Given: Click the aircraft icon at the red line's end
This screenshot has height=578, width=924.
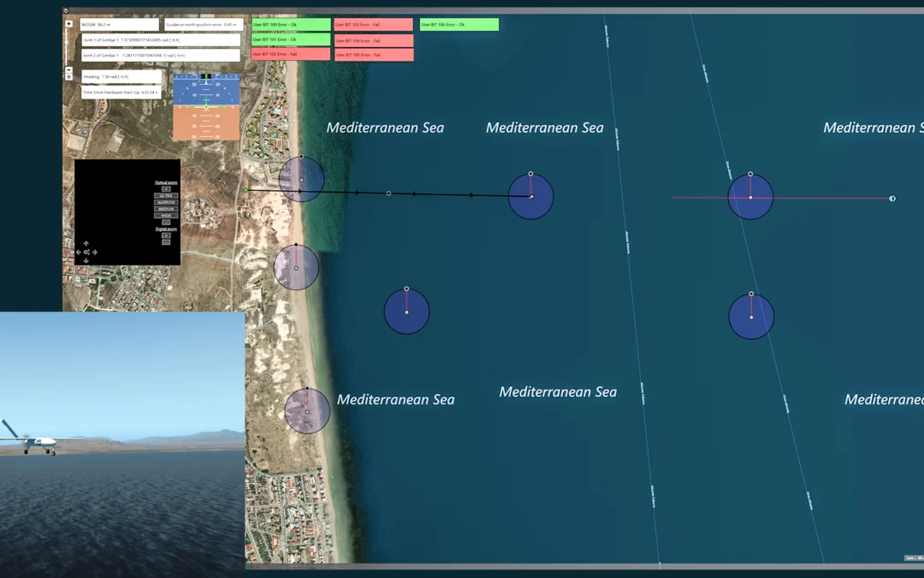Looking at the screenshot, I should 892,199.
